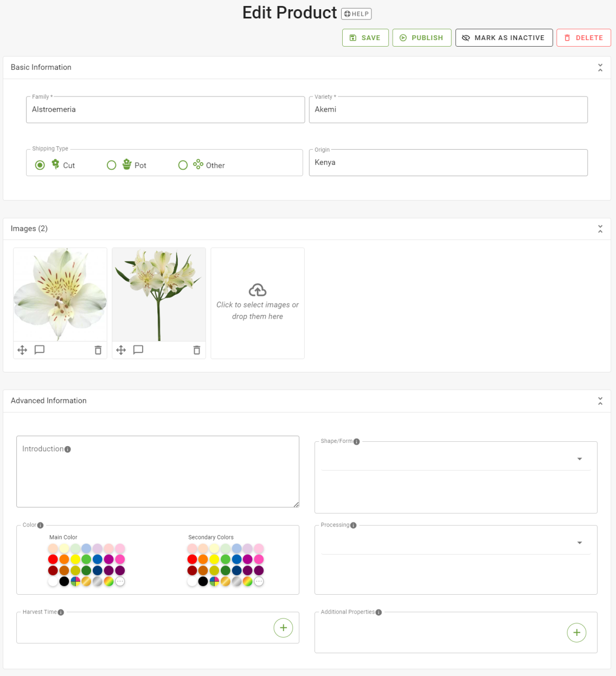Pick bright blue in Secondary Colors
This screenshot has width=616, height=676.
(x=236, y=559)
